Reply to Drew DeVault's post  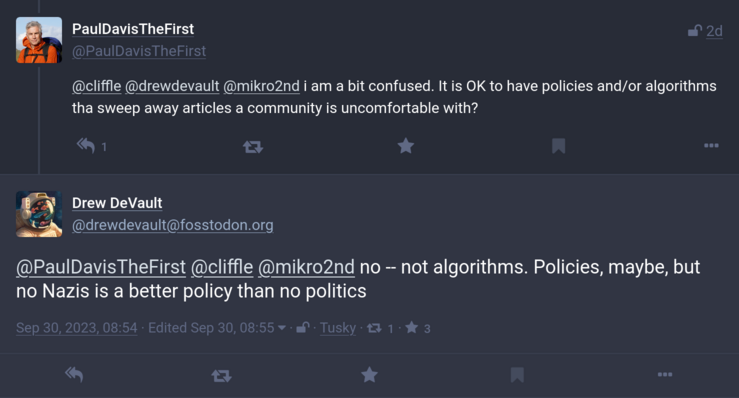(74, 375)
